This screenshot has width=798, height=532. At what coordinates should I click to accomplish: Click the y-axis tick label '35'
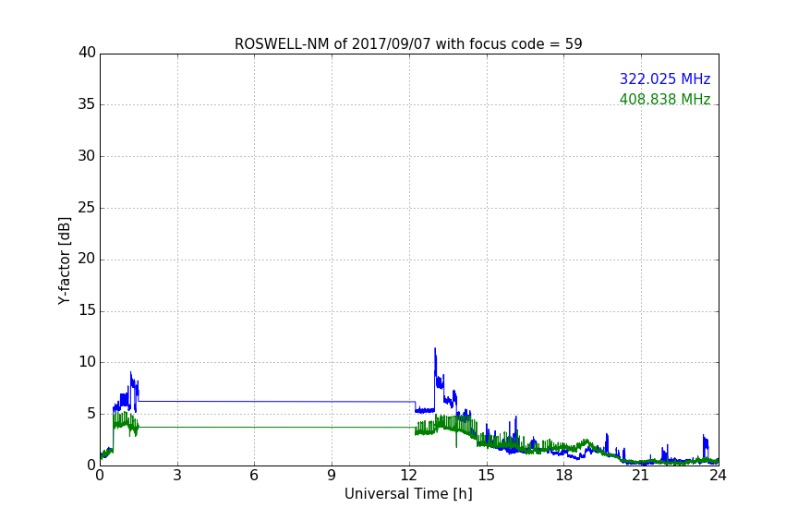(87, 104)
